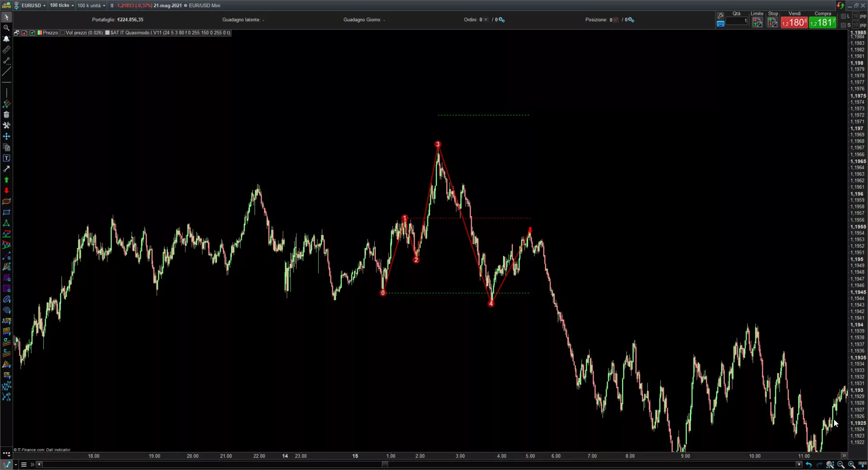Click the 21-mag-2021 date text
Image resolution: width=868 pixels, height=470 pixels.
167,5
